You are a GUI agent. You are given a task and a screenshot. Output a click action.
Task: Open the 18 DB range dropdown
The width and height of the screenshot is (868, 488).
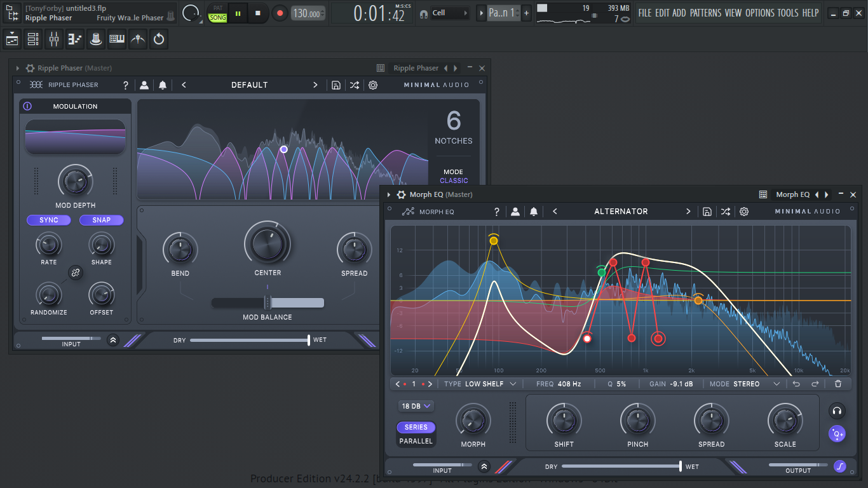click(x=416, y=406)
